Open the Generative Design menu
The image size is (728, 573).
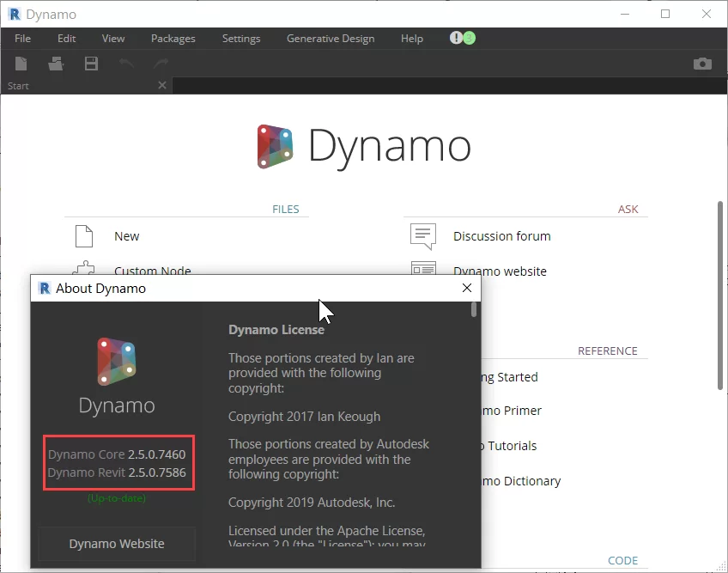pos(330,39)
